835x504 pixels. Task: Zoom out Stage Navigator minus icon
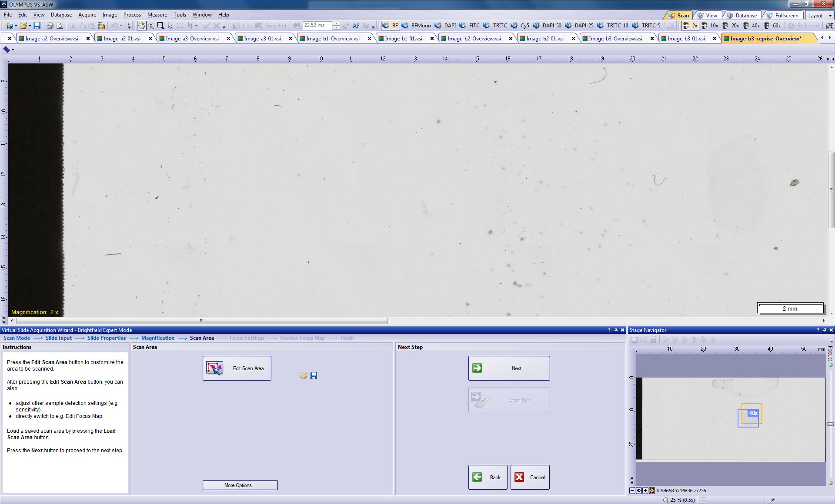(x=632, y=491)
